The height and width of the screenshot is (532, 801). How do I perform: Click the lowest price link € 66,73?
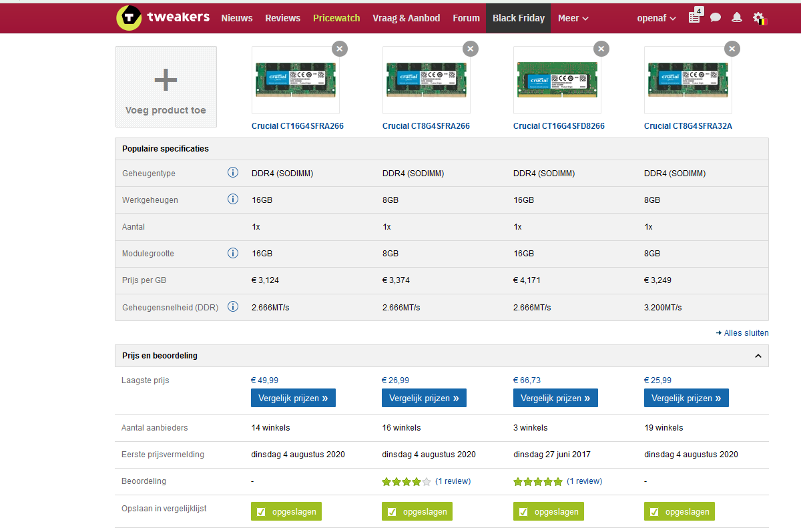click(x=527, y=380)
